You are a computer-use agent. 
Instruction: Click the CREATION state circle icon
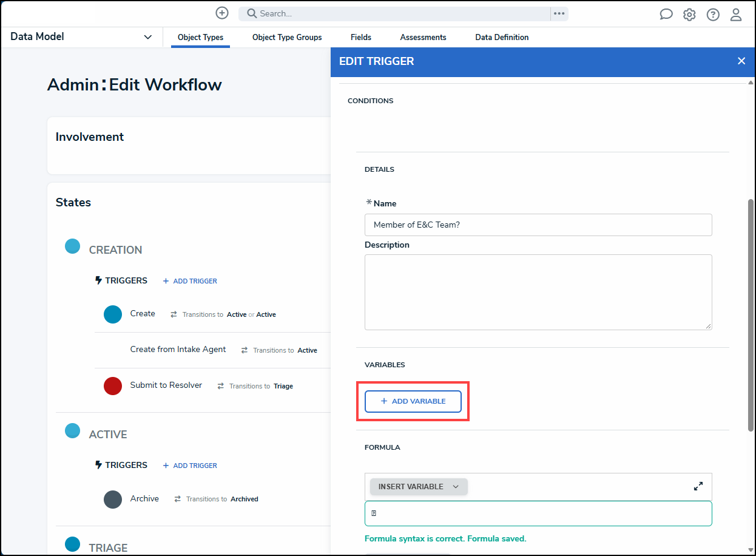(73, 246)
